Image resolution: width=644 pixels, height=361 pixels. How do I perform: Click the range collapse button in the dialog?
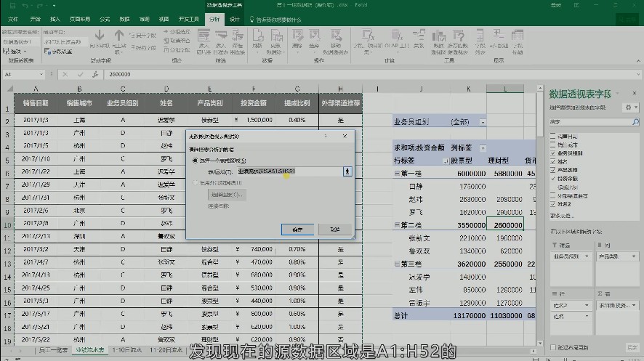347,171
